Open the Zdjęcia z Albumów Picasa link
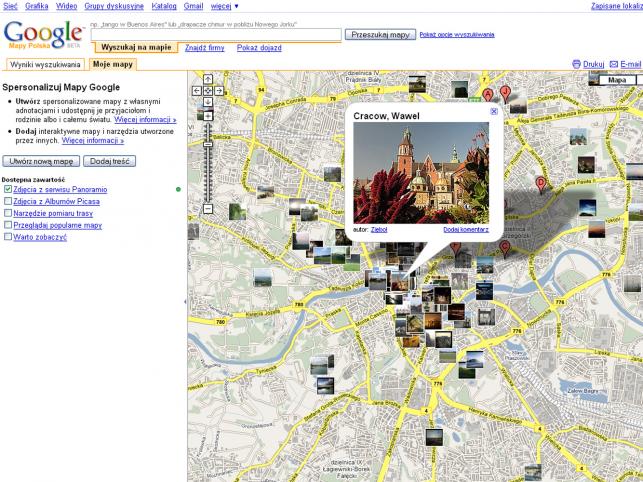 [57, 201]
